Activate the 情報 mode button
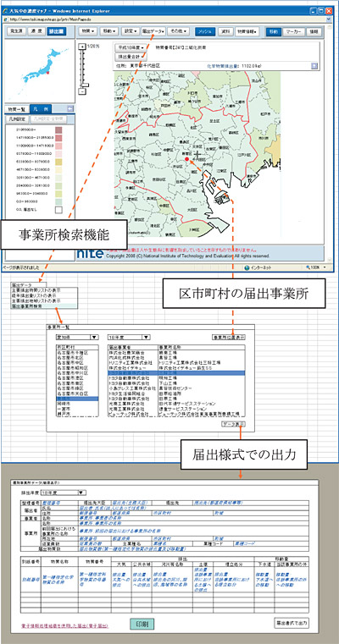Viewport: 339px width, 644px height. point(314,31)
